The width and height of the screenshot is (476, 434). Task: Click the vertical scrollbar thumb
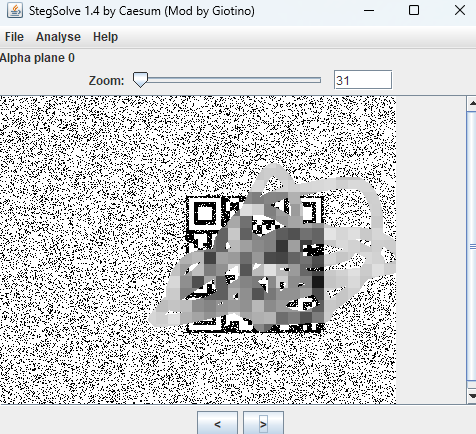point(472,247)
